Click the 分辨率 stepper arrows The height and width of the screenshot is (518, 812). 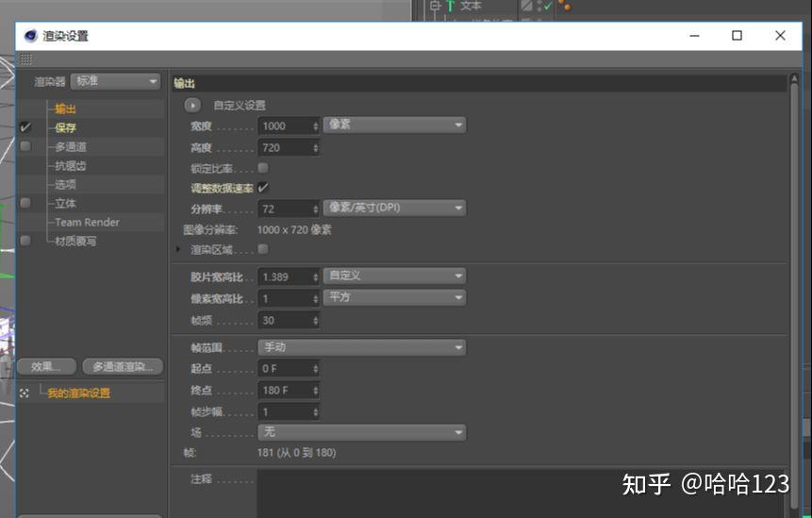pyautogui.click(x=315, y=209)
